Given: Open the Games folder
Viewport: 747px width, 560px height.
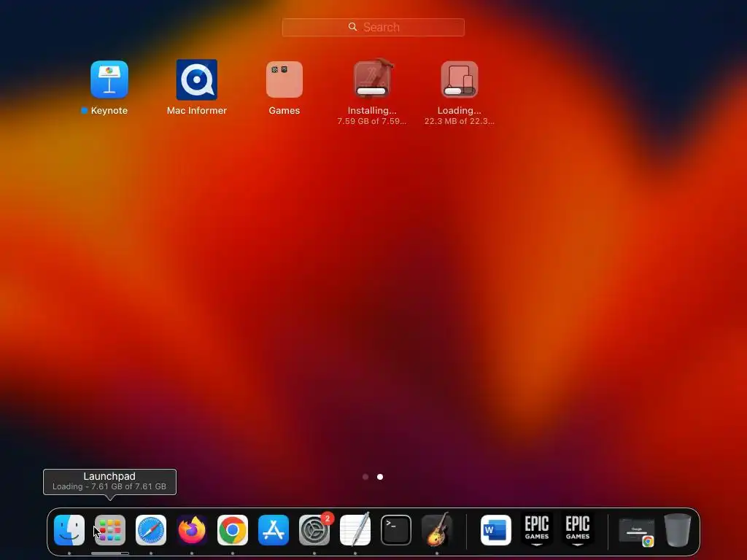Looking at the screenshot, I should pos(284,79).
